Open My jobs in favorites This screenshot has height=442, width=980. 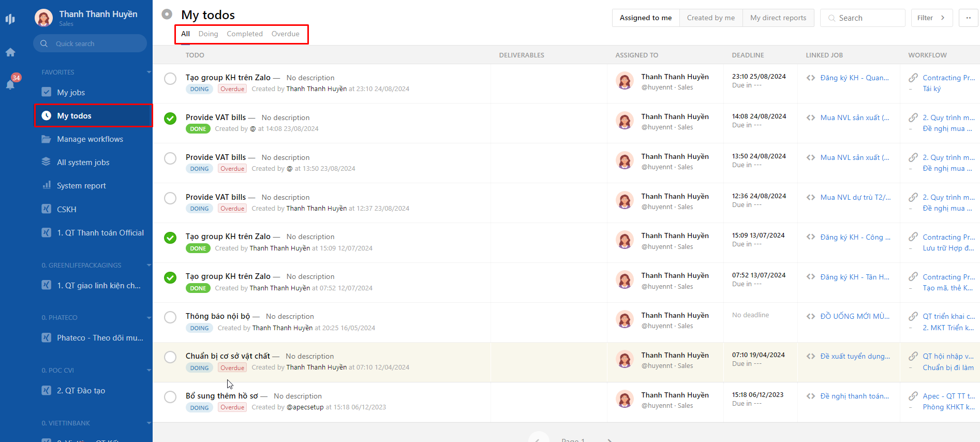(71, 92)
